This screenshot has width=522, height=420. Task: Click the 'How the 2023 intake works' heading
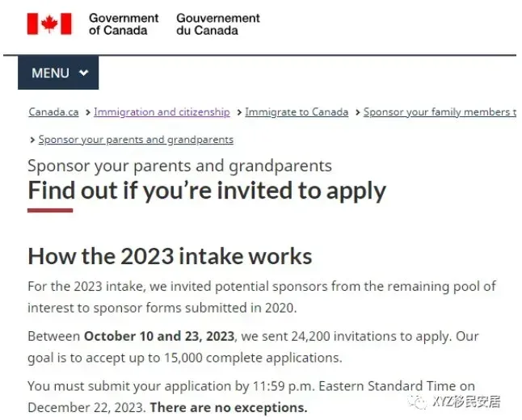coord(170,257)
